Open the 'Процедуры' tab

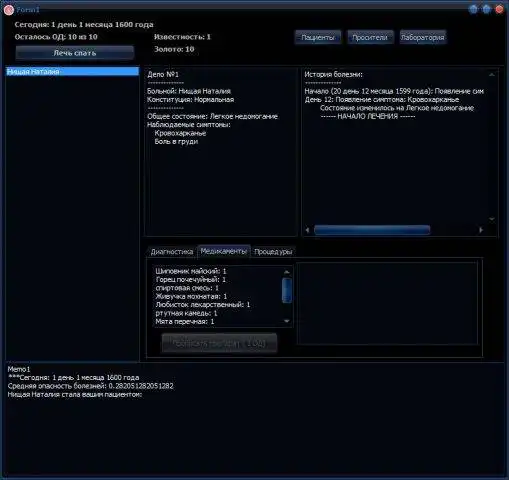click(x=273, y=252)
